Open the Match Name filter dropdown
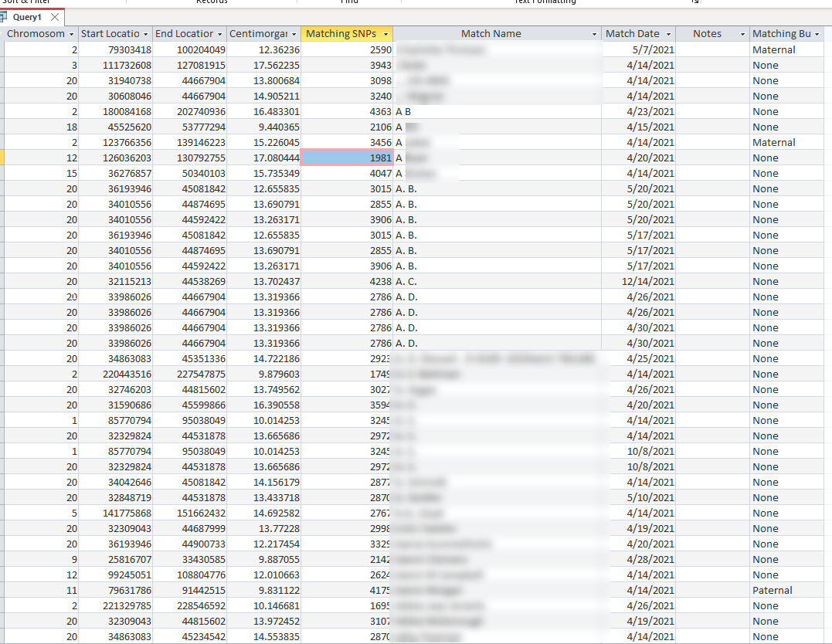This screenshot has height=644, width=832. tap(593, 33)
